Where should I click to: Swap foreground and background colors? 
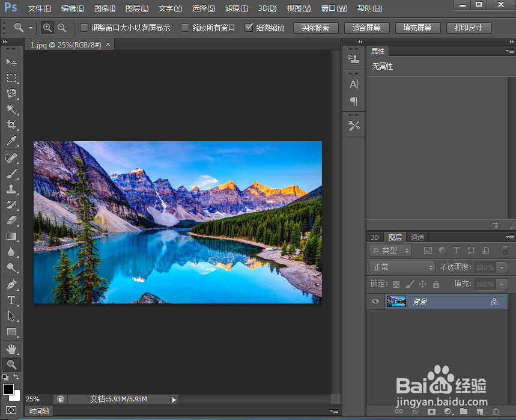(16, 377)
